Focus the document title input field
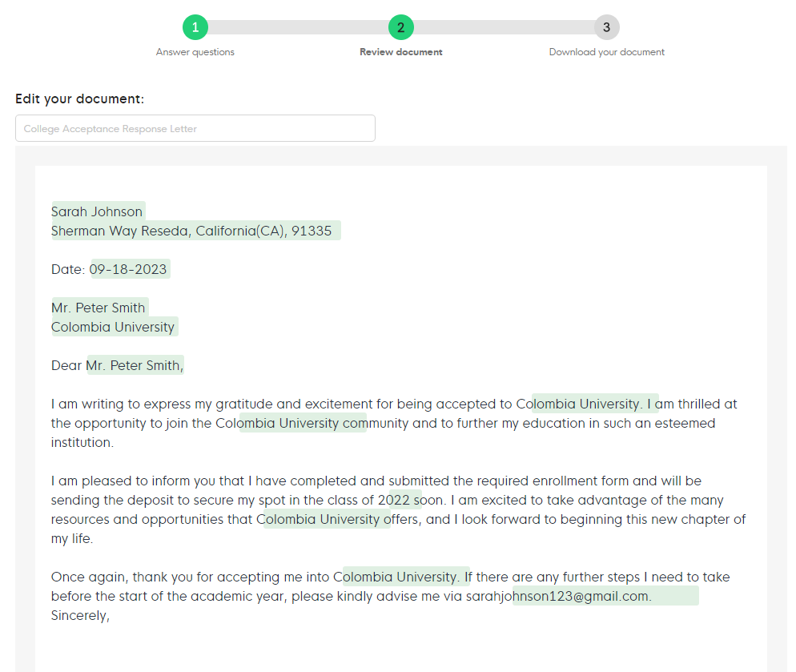 (x=195, y=128)
